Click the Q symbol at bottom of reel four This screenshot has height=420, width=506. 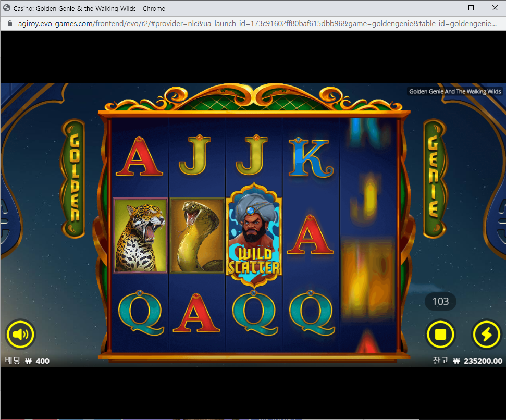pyautogui.click(x=312, y=313)
